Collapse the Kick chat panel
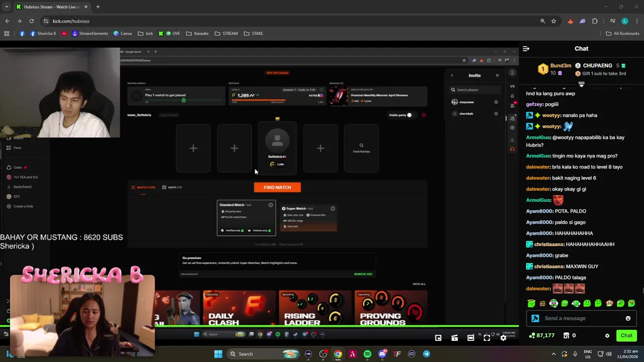This screenshot has width=644, height=362. 526,49
